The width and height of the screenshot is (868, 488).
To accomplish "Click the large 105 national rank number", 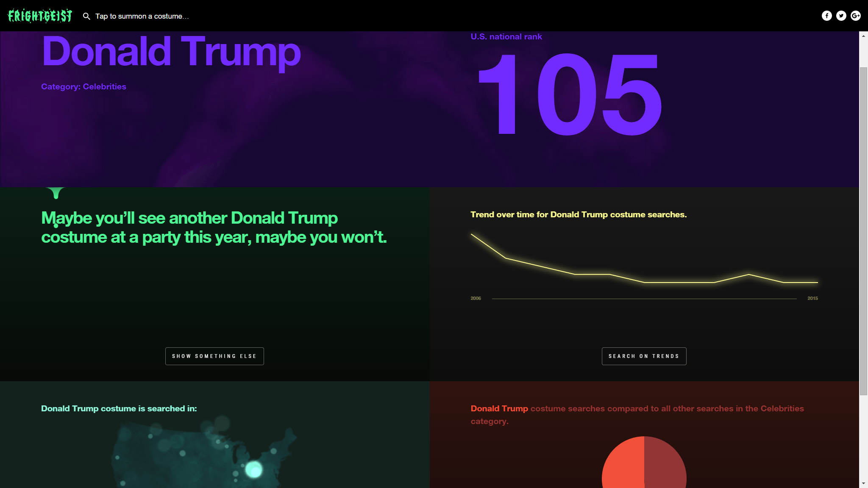I will 569,94.
